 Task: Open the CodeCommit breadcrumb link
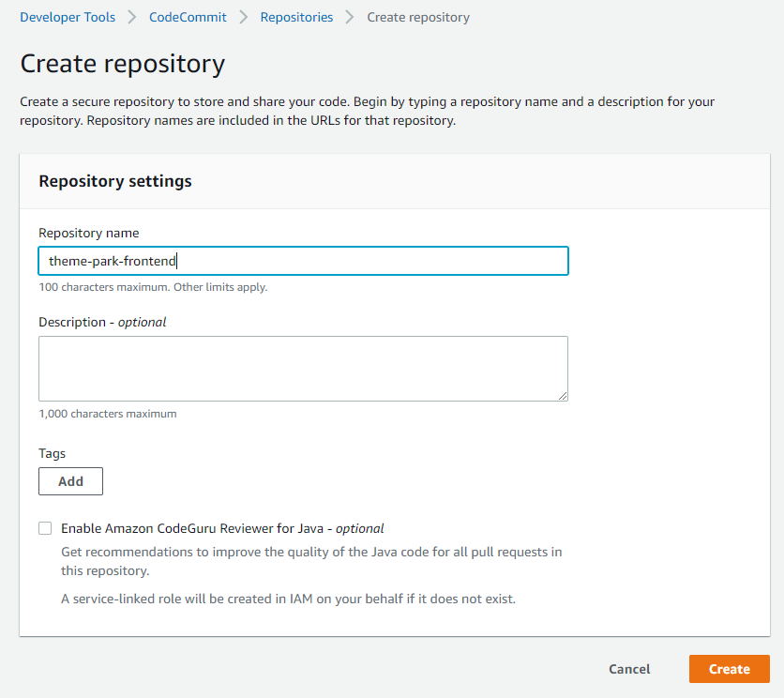click(187, 17)
